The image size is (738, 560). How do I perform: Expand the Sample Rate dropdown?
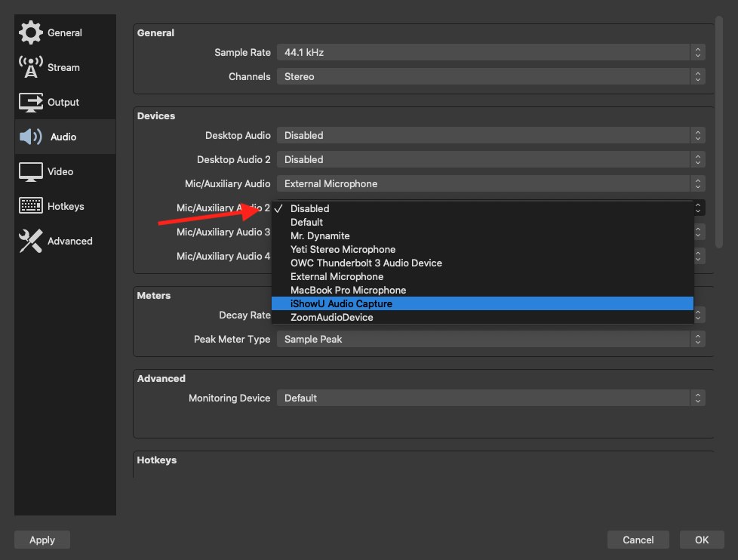[490, 52]
